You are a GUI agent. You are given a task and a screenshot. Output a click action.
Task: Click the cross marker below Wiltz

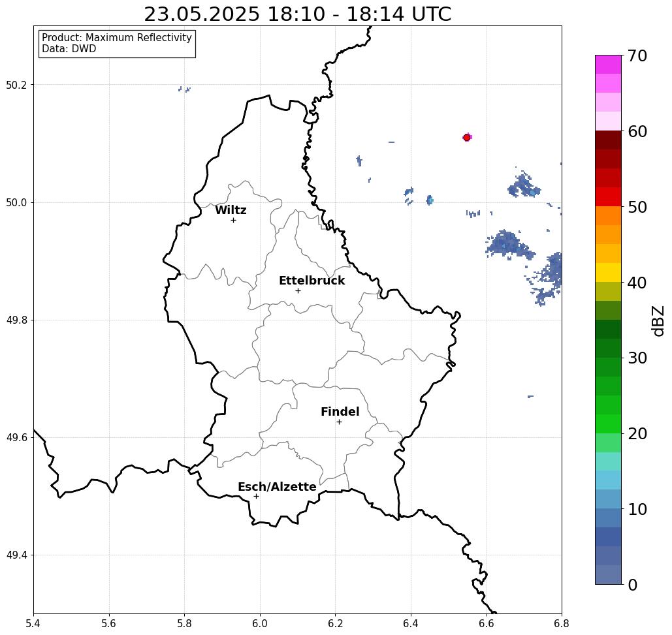(234, 220)
